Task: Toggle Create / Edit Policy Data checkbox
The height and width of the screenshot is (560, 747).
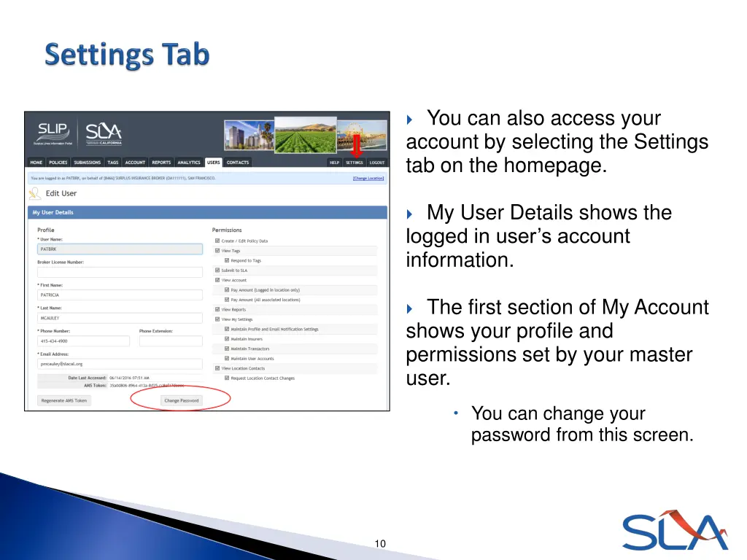Action: pos(217,241)
